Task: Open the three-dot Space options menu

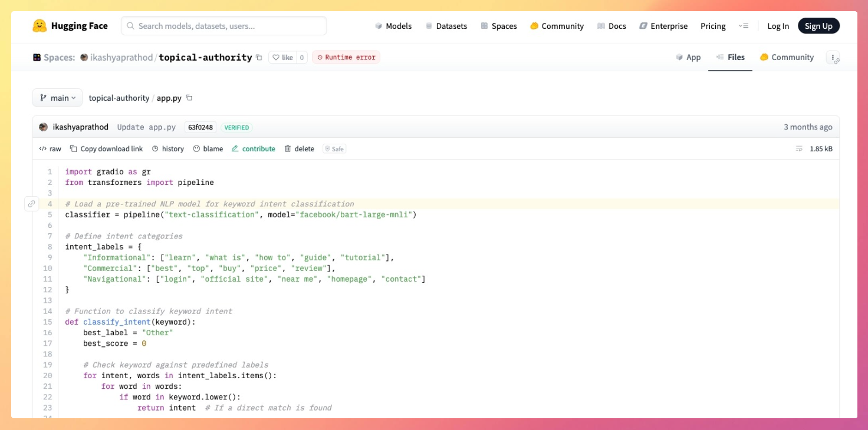Action: pos(833,58)
